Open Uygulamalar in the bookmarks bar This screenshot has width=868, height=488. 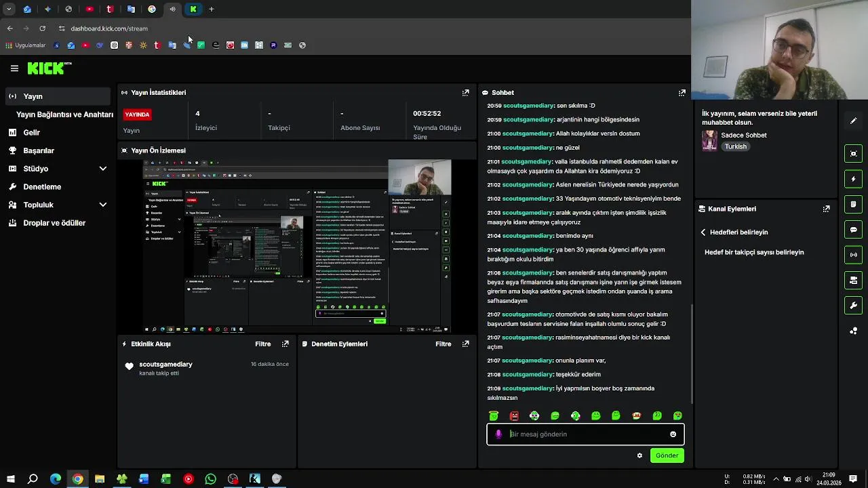pos(26,45)
